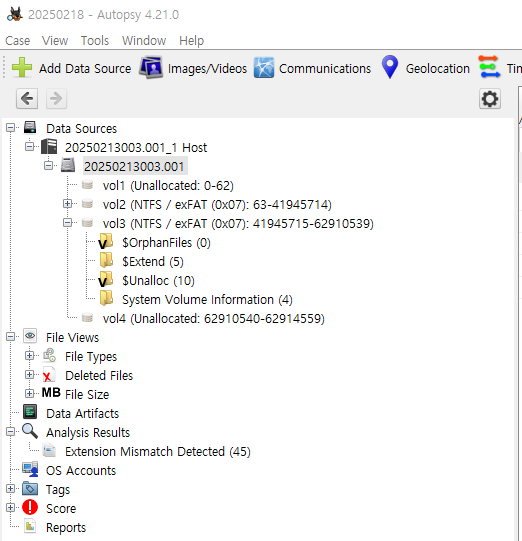This screenshot has height=541, width=522.
Task: Select the Score red exclamation icon
Action: 30,508
